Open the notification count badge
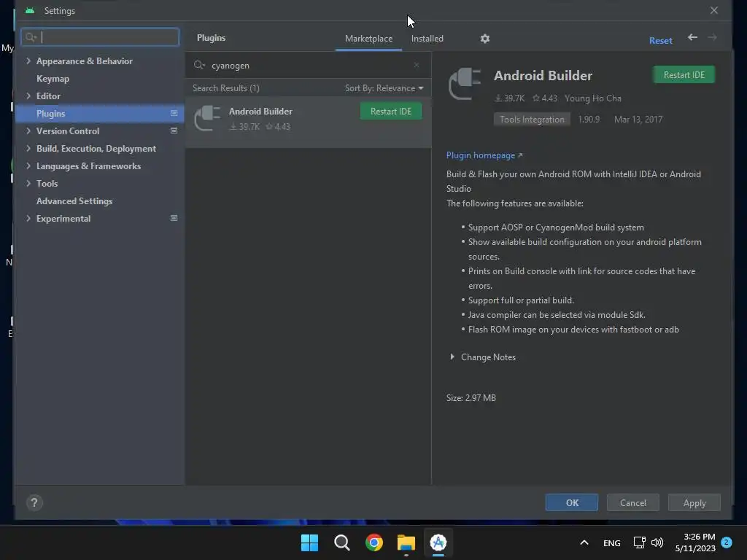The height and width of the screenshot is (560, 747). [727, 542]
